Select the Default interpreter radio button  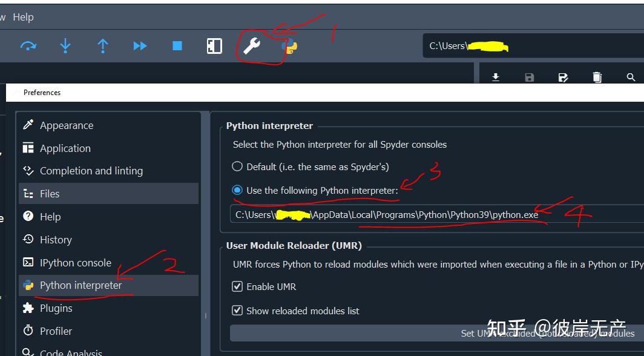click(237, 166)
